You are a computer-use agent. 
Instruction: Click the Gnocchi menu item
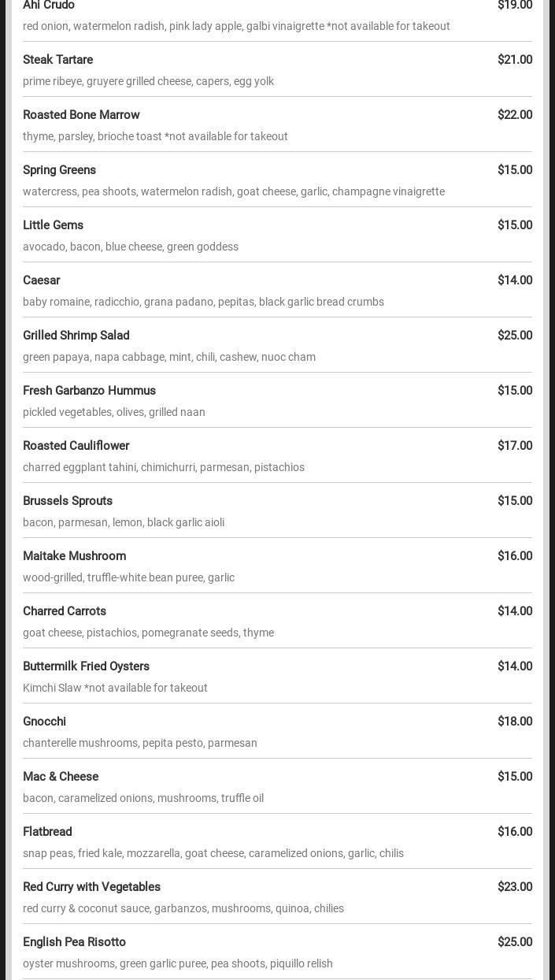[45, 722]
